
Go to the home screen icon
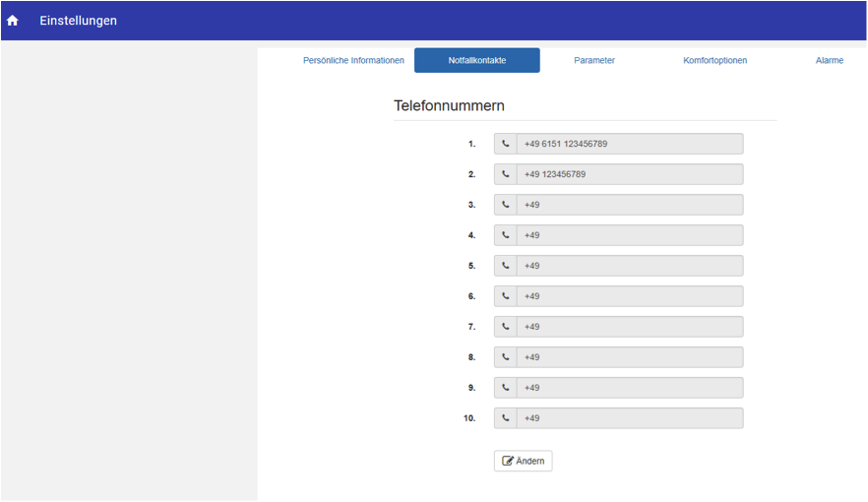(x=12, y=21)
